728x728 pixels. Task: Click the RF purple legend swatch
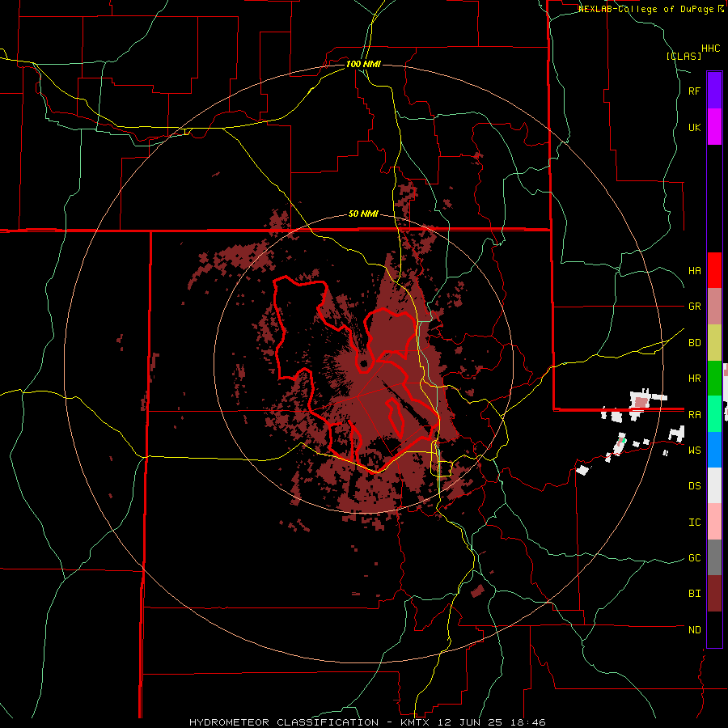pos(714,91)
